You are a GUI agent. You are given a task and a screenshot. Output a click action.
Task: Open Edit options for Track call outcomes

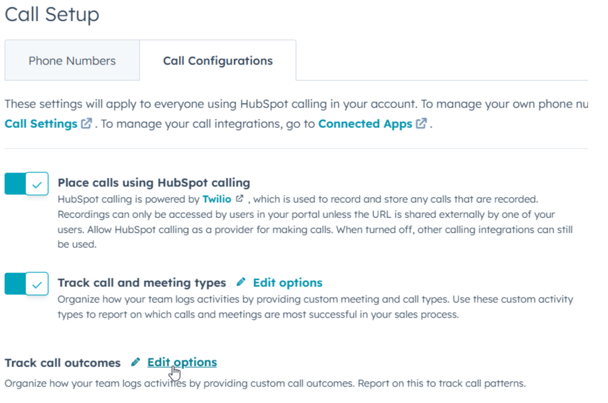(182, 362)
